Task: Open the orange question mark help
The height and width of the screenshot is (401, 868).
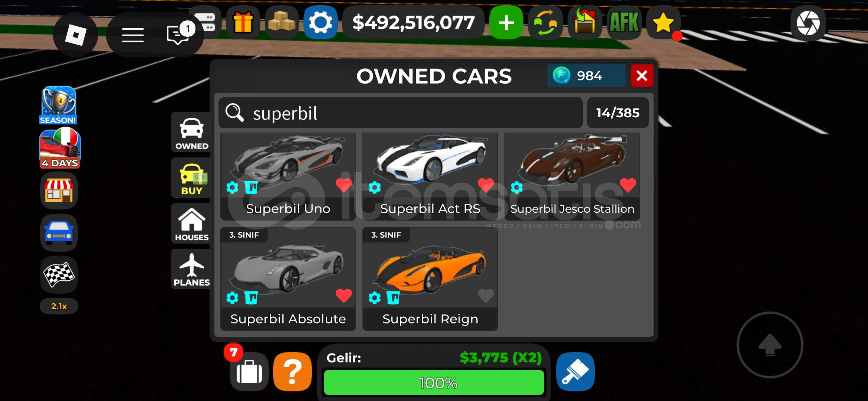Action: tap(293, 372)
